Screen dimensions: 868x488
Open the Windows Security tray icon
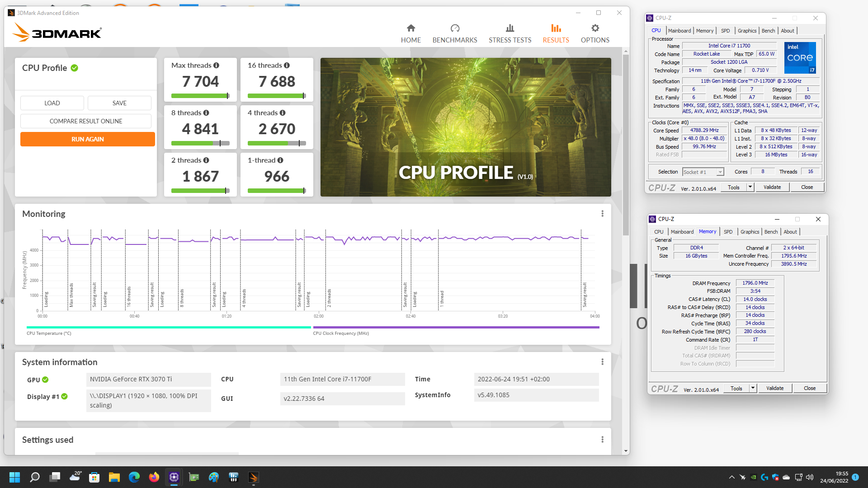pyautogui.click(x=775, y=477)
